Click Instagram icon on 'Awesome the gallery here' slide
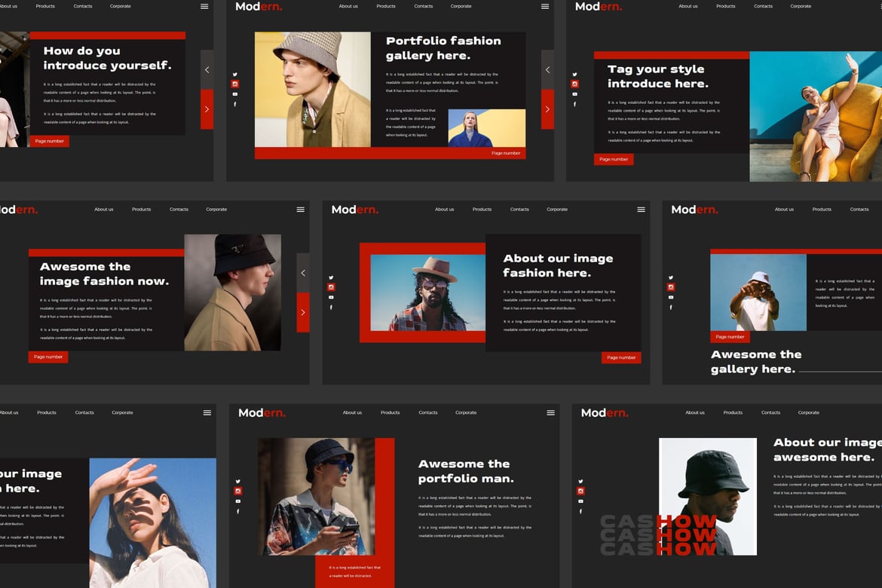 [x=670, y=287]
